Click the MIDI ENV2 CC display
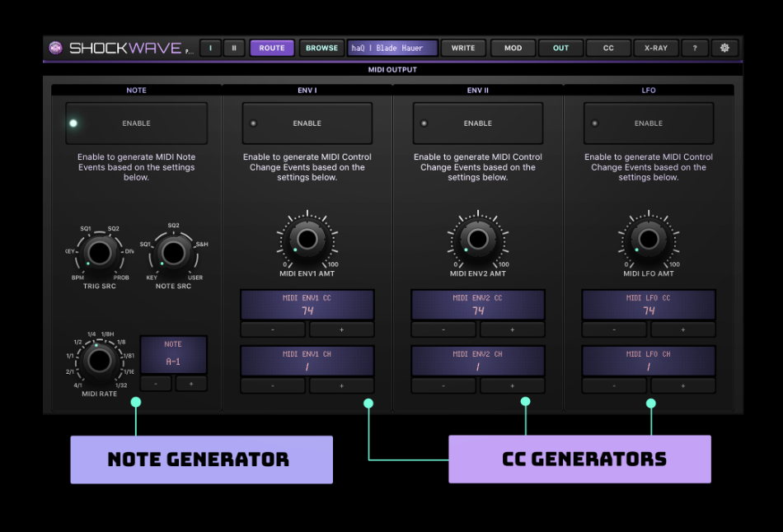This screenshot has height=532, width=783. 478,305
